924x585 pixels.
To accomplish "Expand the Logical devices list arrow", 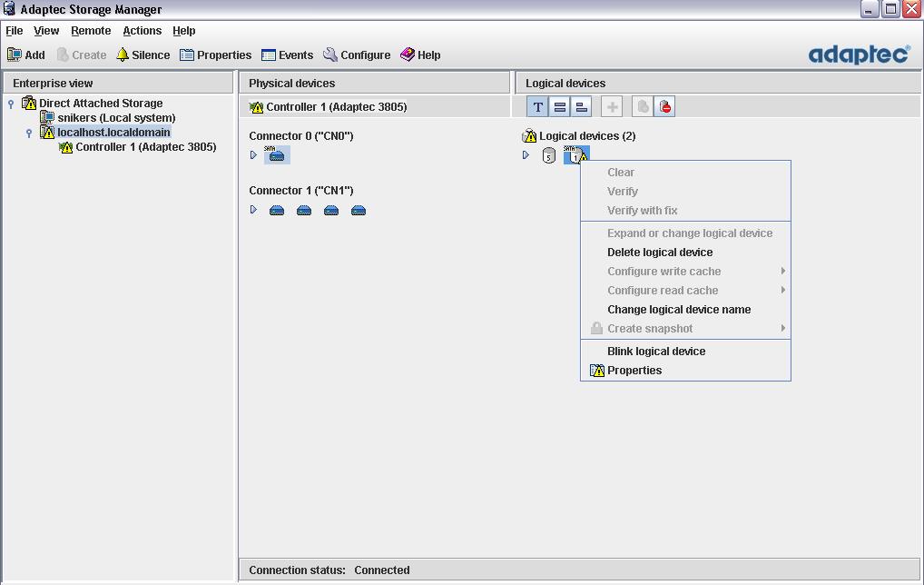I will (526, 155).
